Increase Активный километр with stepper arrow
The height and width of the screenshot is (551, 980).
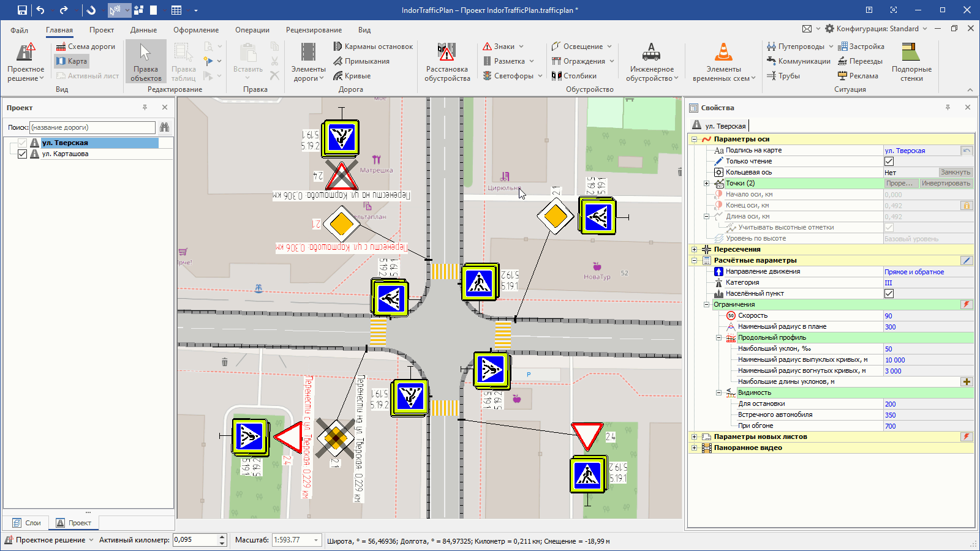[222, 537]
